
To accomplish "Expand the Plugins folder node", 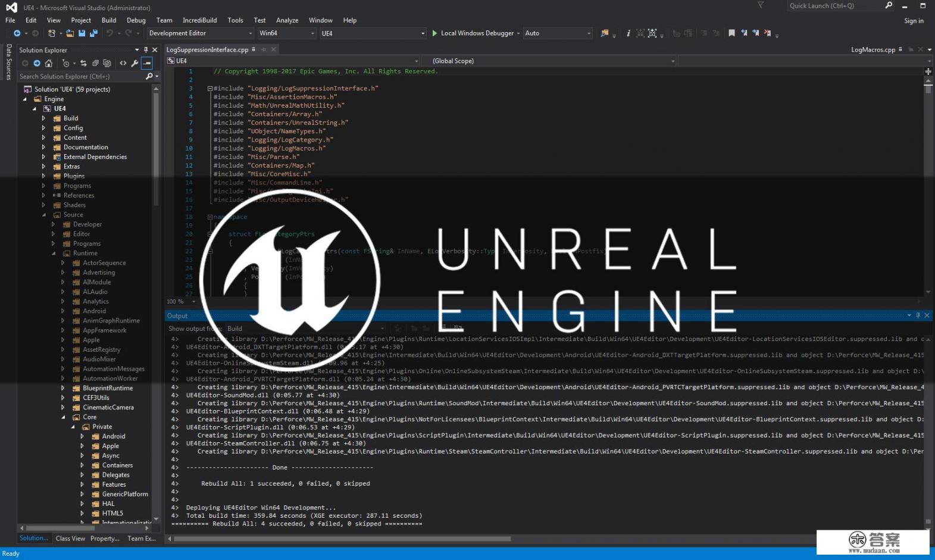I will coord(43,176).
